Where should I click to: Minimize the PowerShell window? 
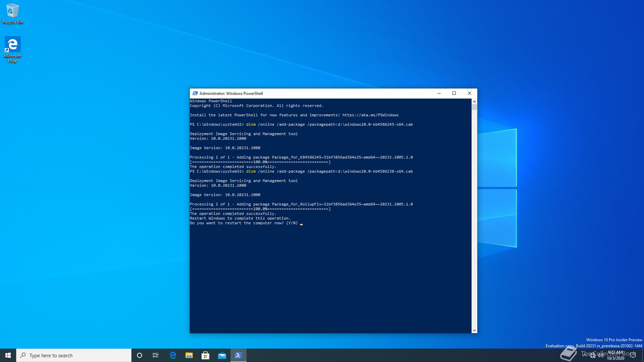click(439, 93)
